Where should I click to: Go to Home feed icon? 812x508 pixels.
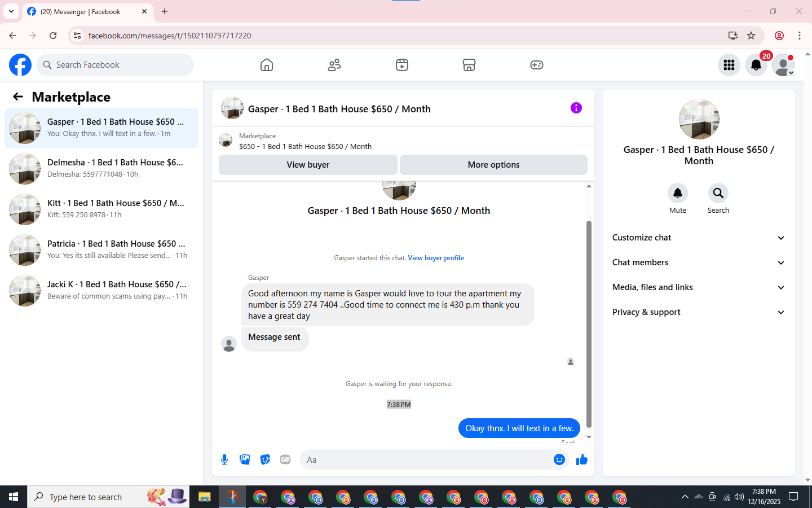coord(267,65)
